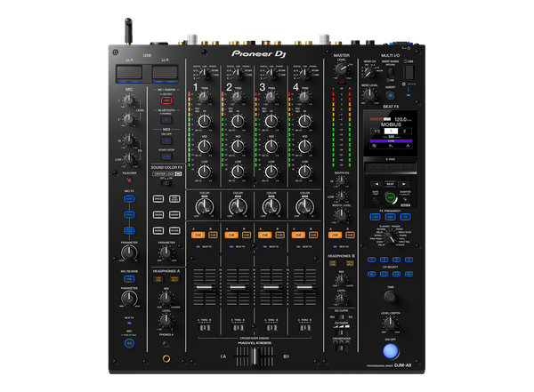This screenshot has width=534, height=392.
Task: Turn the SEND CH selector knob
Action: pos(368,72)
